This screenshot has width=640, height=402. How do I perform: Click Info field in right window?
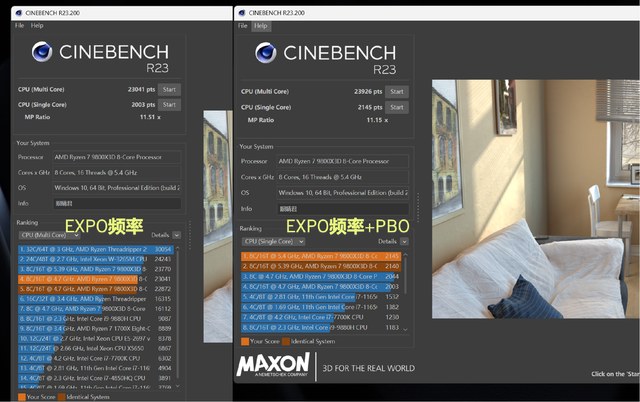[x=342, y=209]
